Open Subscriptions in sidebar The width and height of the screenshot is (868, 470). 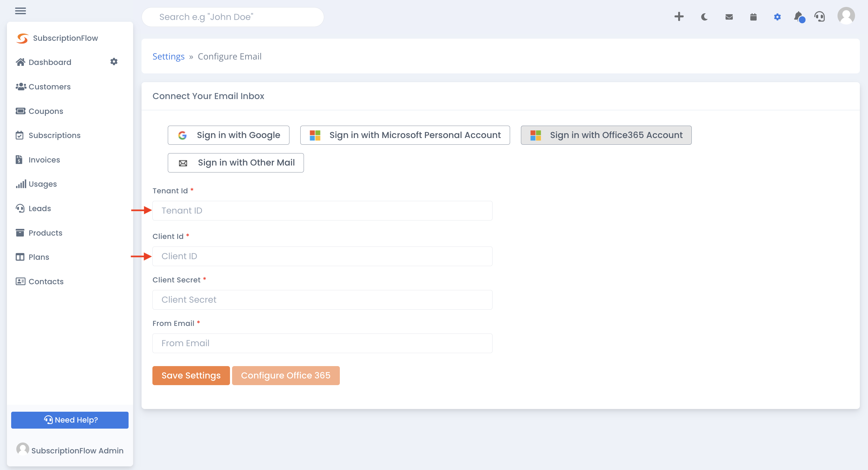48,135
